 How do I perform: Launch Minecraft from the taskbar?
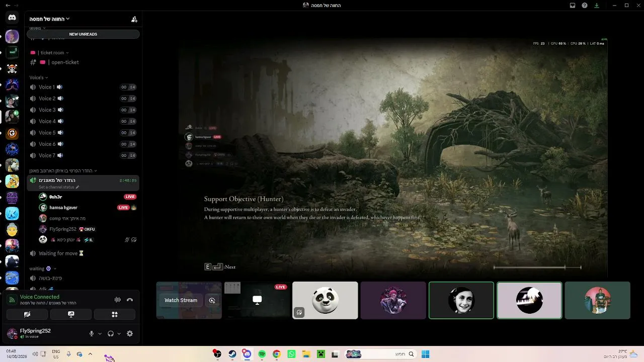click(320, 354)
